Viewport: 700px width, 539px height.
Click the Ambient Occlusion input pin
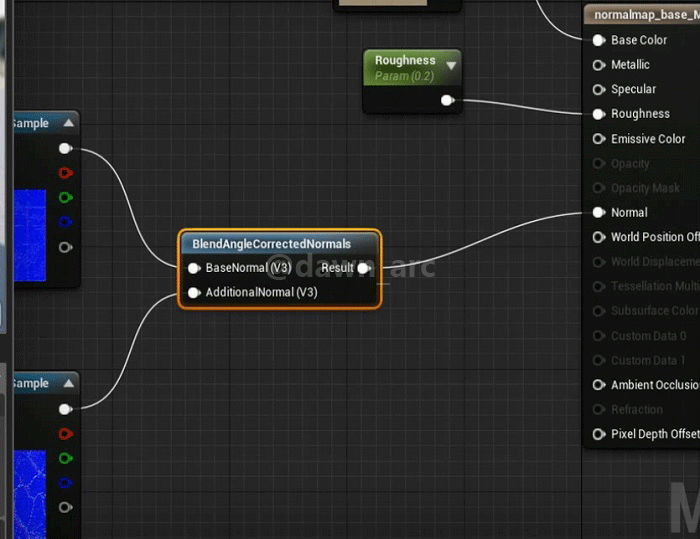599,385
